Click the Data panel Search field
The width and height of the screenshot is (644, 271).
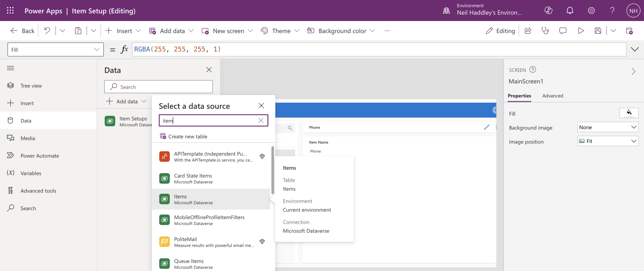click(159, 87)
